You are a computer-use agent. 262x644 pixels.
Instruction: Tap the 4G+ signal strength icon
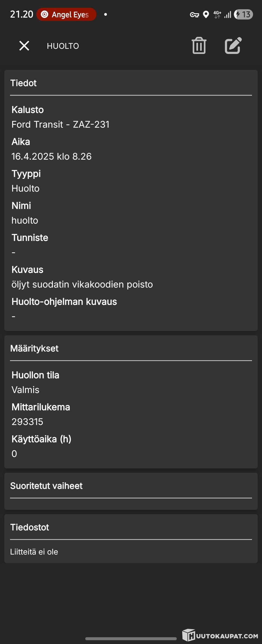coord(222,14)
